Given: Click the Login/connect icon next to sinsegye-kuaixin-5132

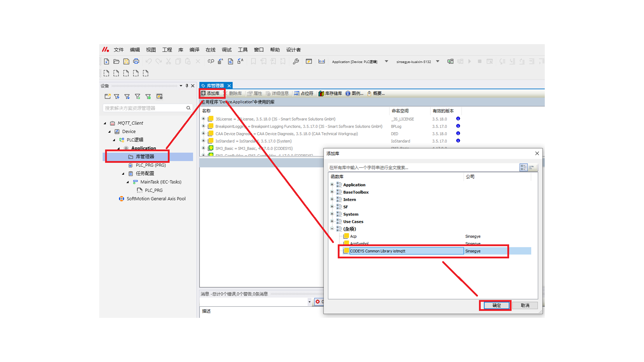Looking at the screenshot, I should click(x=450, y=61).
